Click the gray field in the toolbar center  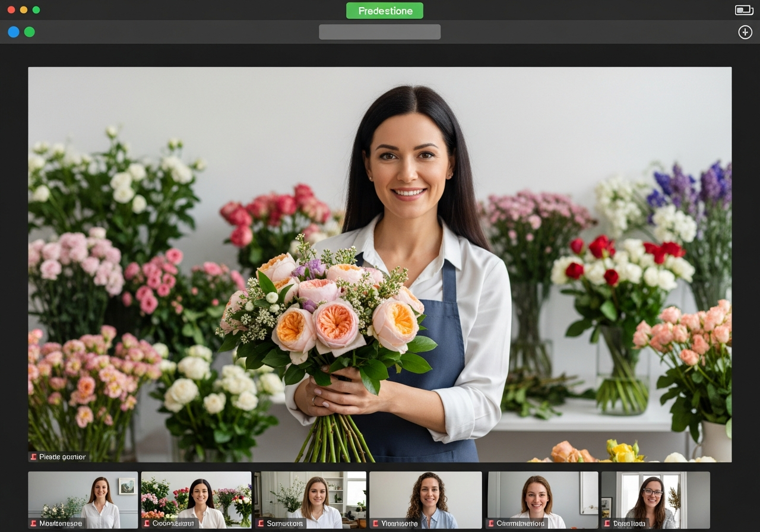click(x=379, y=32)
